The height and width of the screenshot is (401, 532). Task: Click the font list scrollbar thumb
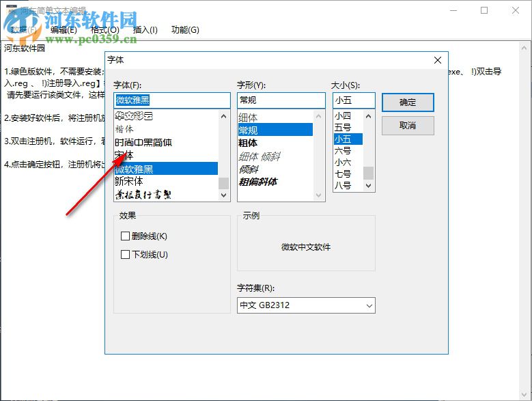click(223, 183)
